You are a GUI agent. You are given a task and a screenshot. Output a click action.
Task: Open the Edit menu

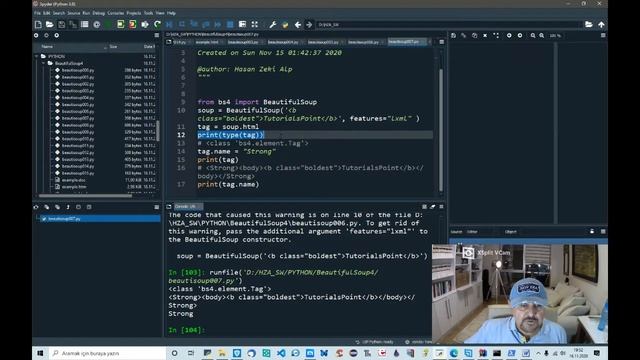[x=47, y=13]
